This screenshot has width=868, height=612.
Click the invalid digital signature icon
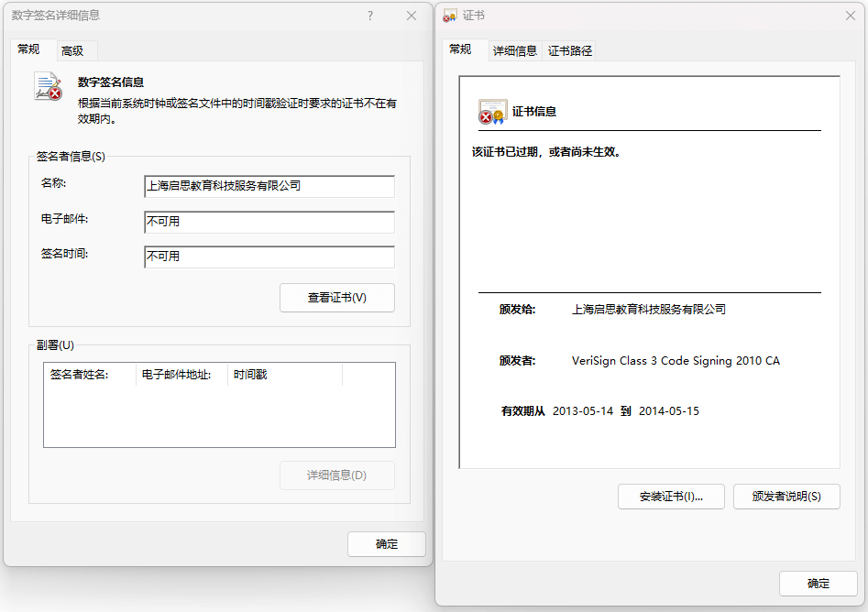tap(48, 86)
